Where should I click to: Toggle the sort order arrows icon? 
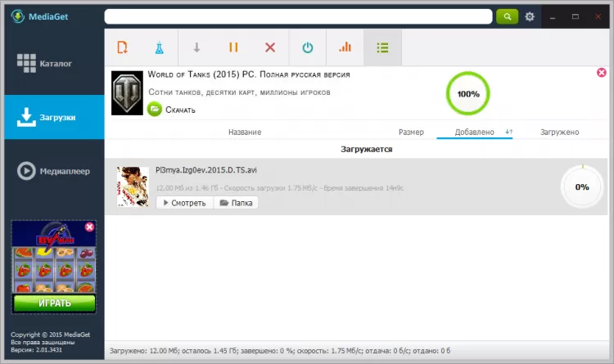(x=508, y=132)
